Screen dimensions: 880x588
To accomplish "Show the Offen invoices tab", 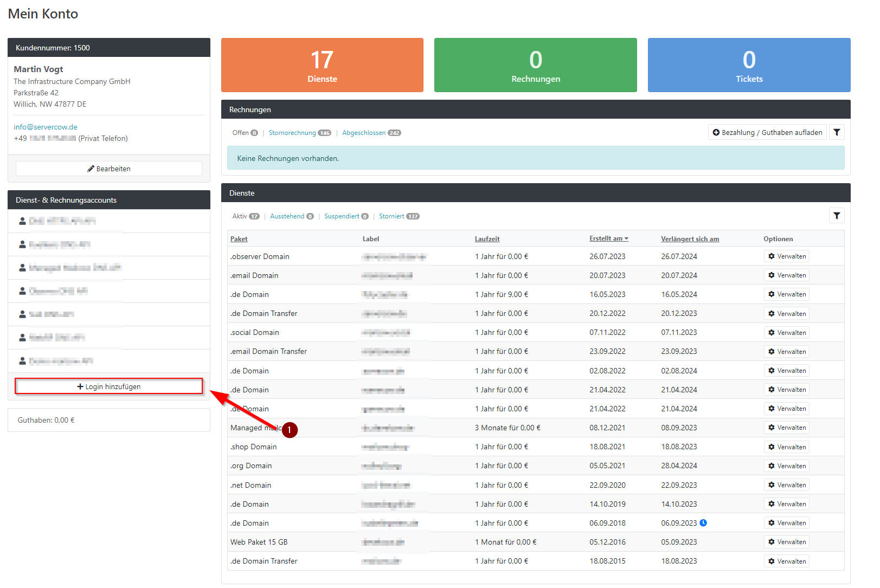I will pyautogui.click(x=245, y=133).
